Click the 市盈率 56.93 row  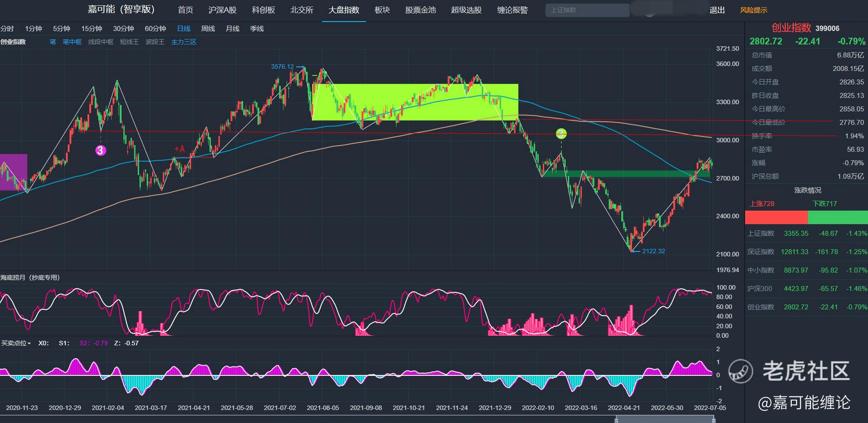point(807,150)
